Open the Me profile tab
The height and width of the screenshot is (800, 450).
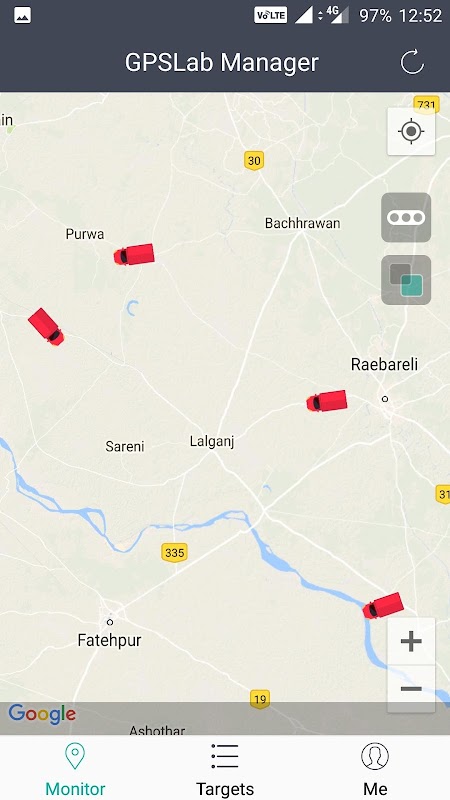point(375,769)
